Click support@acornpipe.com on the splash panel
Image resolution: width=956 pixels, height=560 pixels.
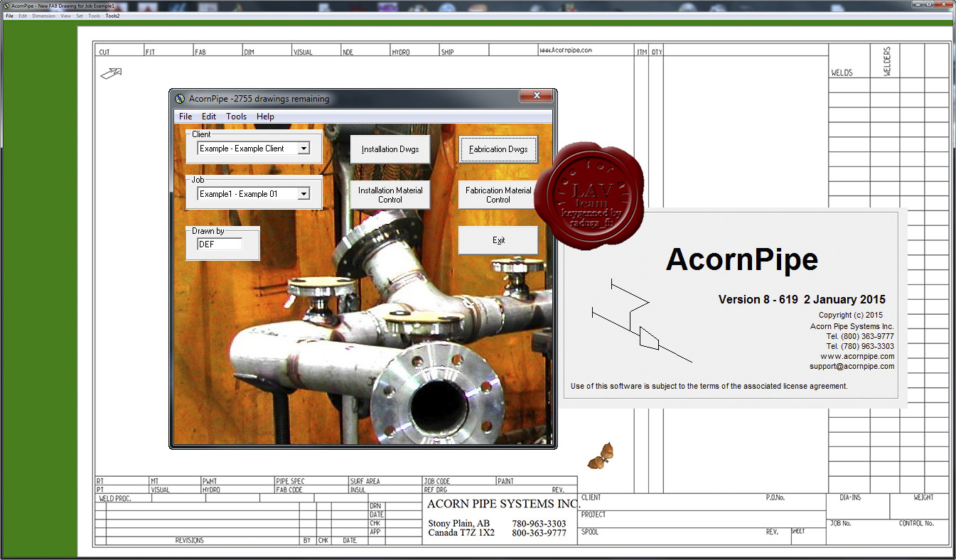pyautogui.click(x=852, y=366)
